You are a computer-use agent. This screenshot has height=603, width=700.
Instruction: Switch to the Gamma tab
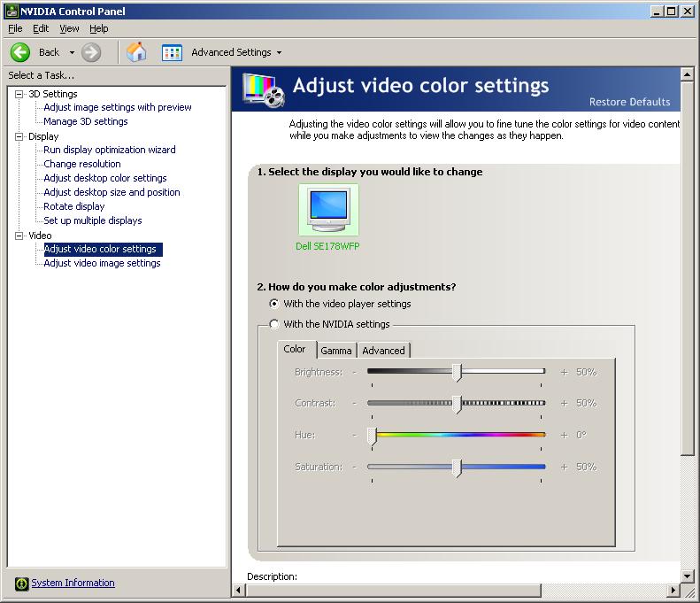336,351
